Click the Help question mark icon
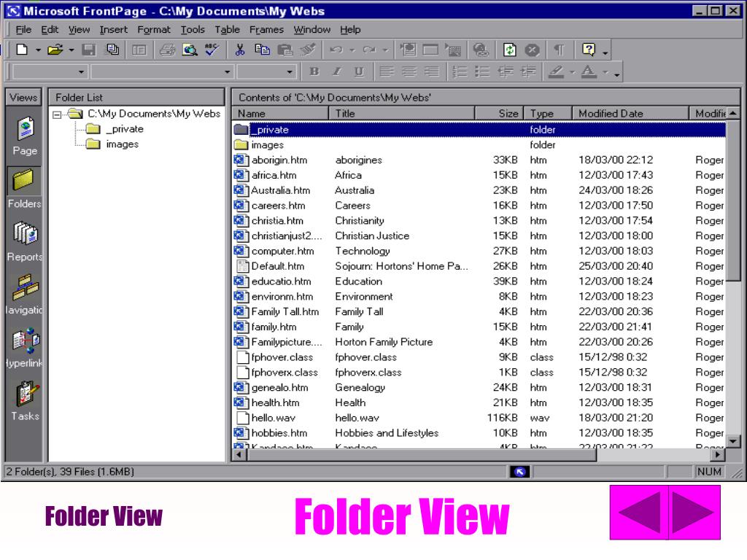The width and height of the screenshot is (747, 560). point(589,50)
